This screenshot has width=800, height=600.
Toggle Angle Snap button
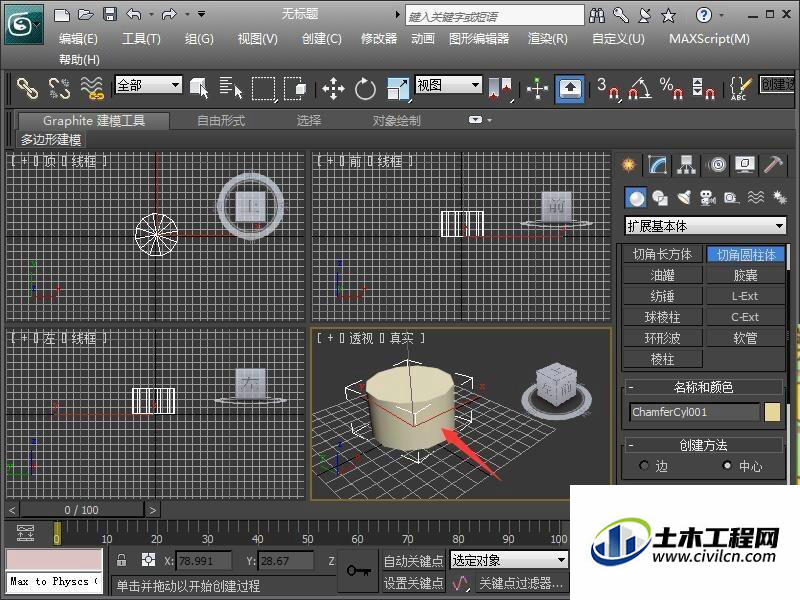pyautogui.click(x=639, y=89)
